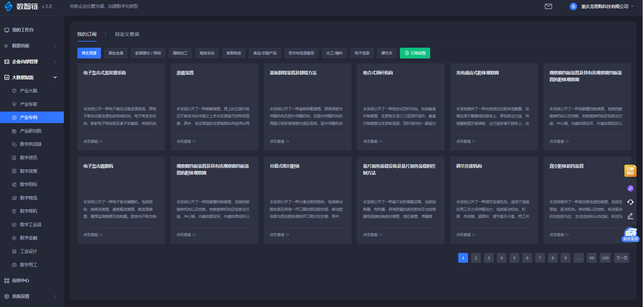Open the 电子轰击镀膜机 patent card title
The height and width of the screenshot is (307, 644).
[x=98, y=166]
